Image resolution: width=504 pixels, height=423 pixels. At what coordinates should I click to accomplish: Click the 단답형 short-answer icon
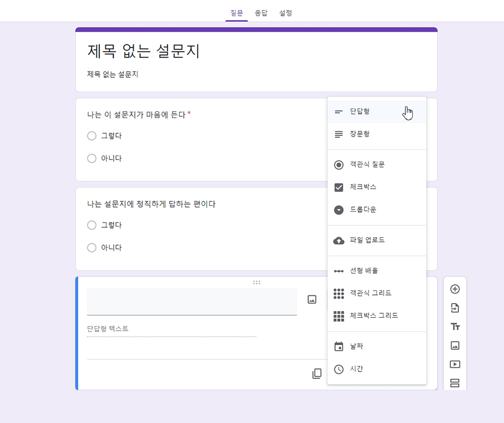[x=338, y=112]
